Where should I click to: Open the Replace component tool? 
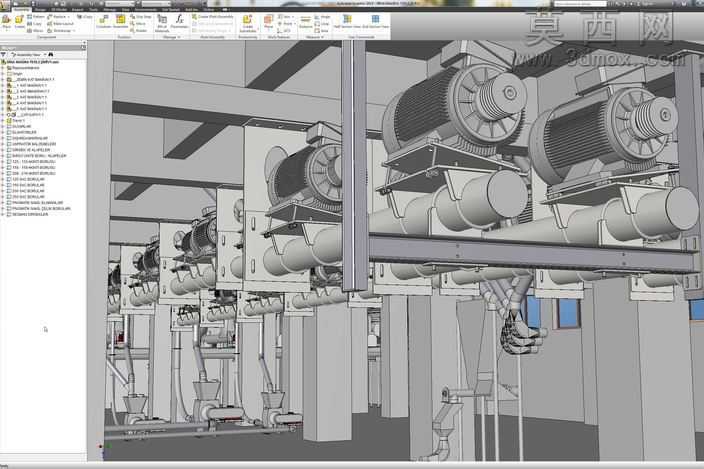coord(57,17)
